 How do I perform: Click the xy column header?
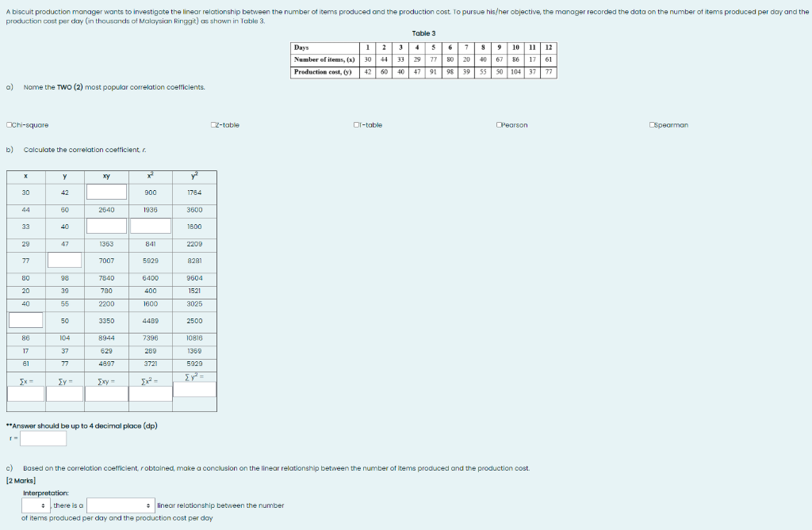pos(107,177)
